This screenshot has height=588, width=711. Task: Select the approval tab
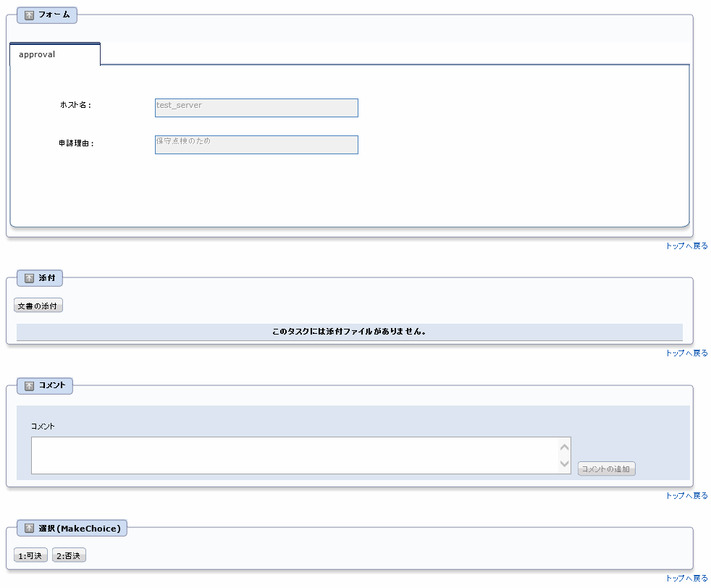click(55, 54)
